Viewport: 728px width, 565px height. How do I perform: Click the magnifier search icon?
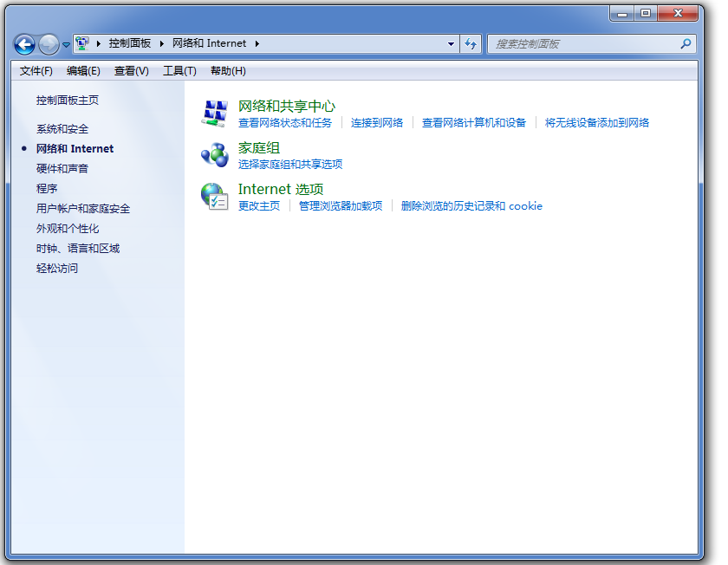click(x=686, y=43)
